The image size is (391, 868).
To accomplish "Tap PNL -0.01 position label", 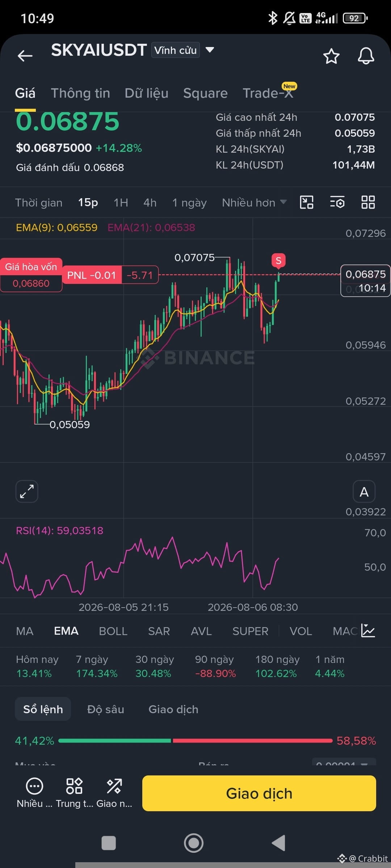I will [92, 275].
